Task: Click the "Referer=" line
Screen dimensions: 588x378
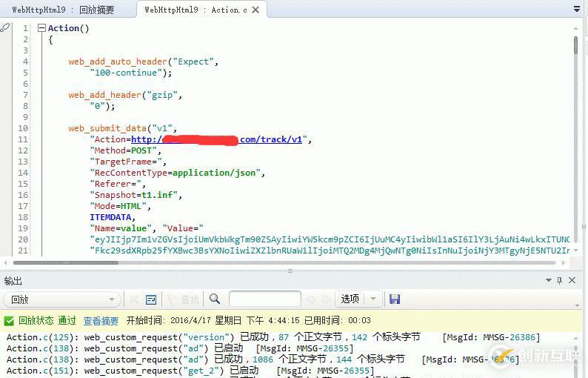Action: 118,184
